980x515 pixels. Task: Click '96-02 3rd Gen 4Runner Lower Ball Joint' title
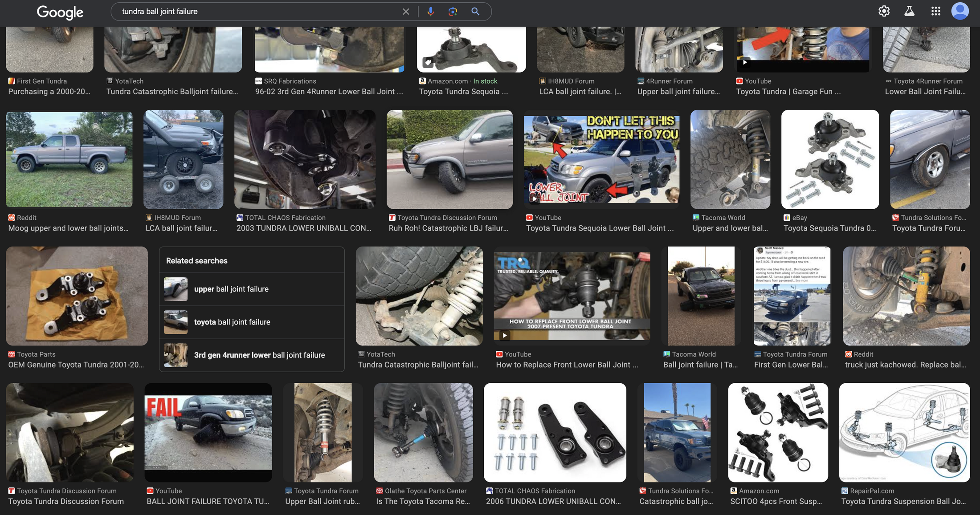pos(329,92)
